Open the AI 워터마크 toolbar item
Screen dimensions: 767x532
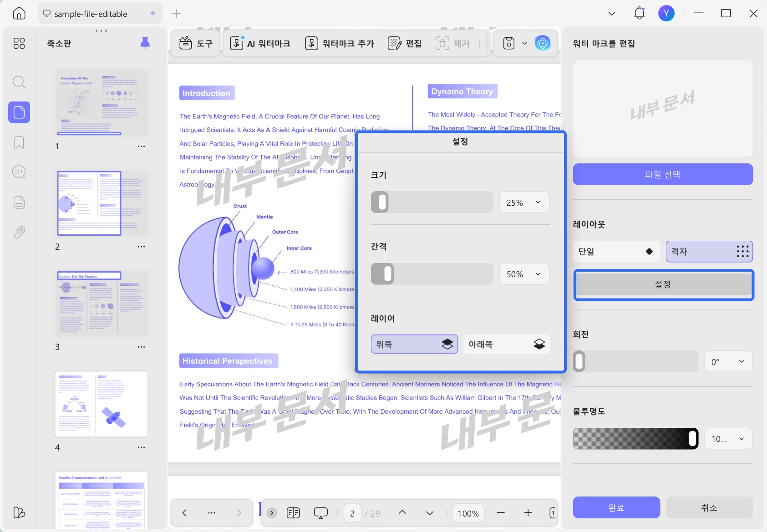pos(260,43)
